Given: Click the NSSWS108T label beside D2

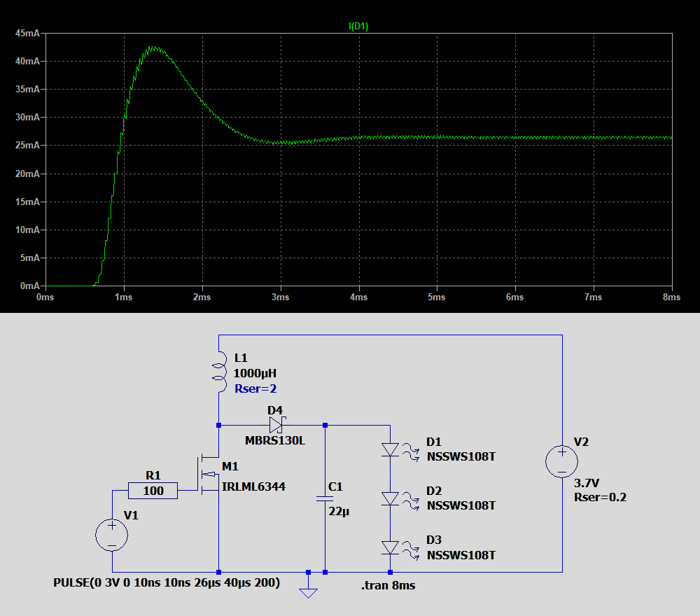Looking at the screenshot, I should coord(461,505).
